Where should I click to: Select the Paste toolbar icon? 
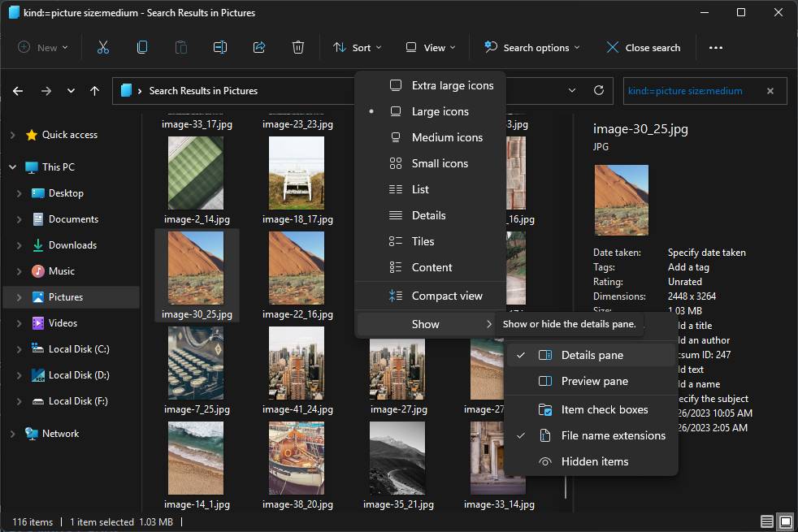[x=180, y=47]
